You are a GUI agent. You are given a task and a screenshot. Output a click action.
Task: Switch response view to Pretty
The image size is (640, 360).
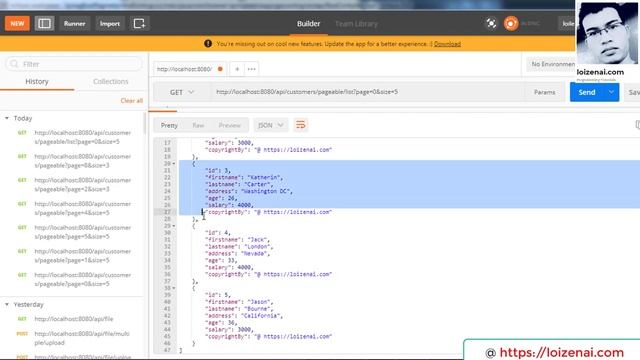(x=169, y=125)
